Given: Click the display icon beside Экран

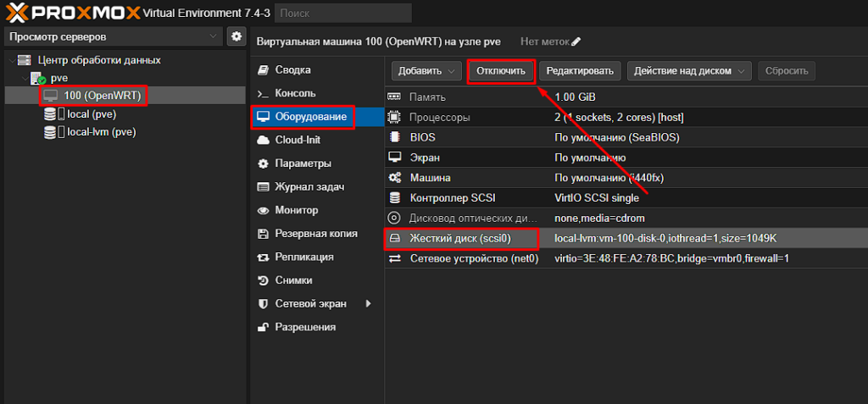Looking at the screenshot, I should point(395,158).
